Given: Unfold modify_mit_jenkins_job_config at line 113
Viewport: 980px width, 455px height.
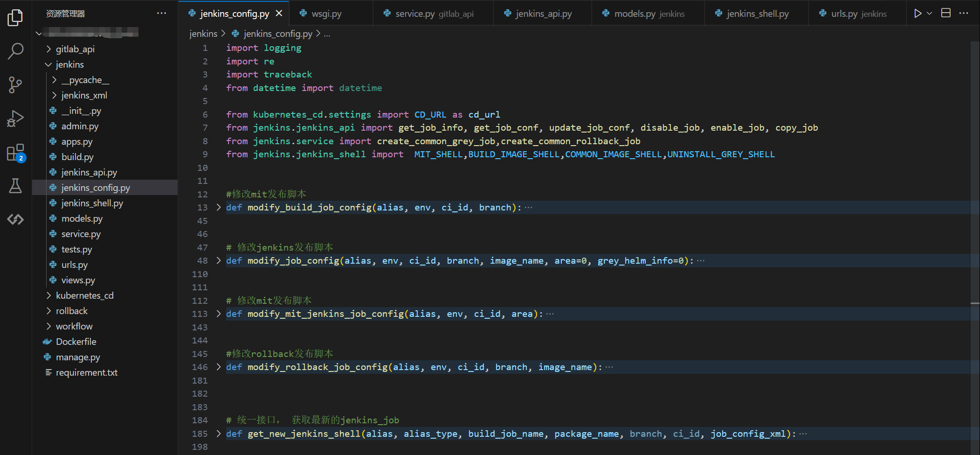Looking at the screenshot, I should click(x=218, y=314).
